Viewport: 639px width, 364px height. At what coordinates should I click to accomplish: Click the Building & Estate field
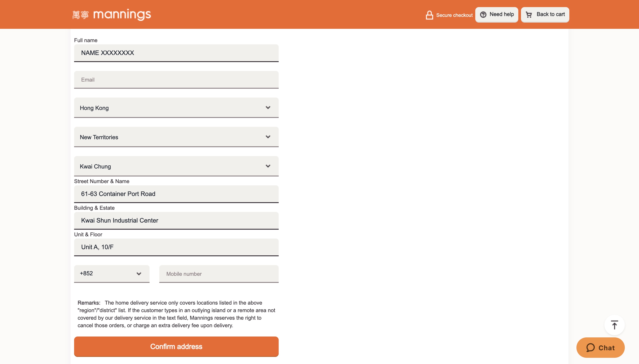click(176, 221)
